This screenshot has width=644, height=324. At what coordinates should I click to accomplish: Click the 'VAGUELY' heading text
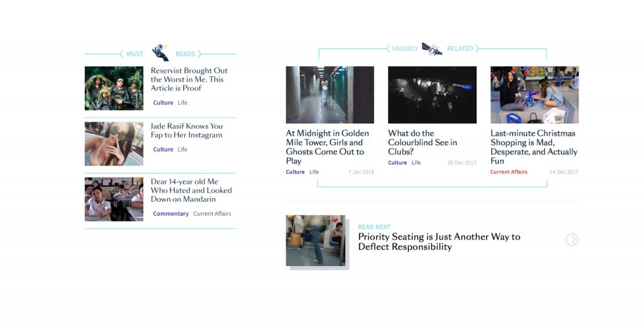tap(405, 48)
